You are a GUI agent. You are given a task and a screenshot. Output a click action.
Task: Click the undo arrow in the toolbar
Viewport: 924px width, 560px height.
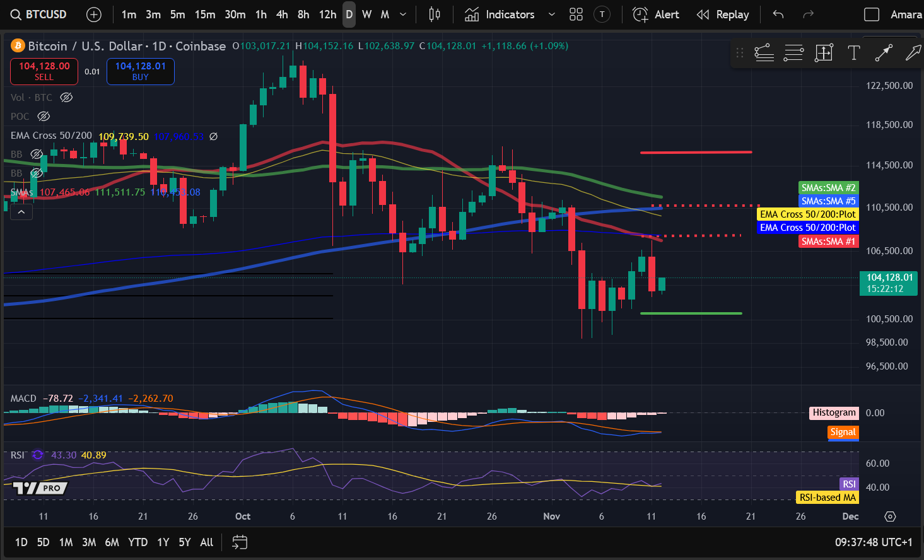coord(778,15)
